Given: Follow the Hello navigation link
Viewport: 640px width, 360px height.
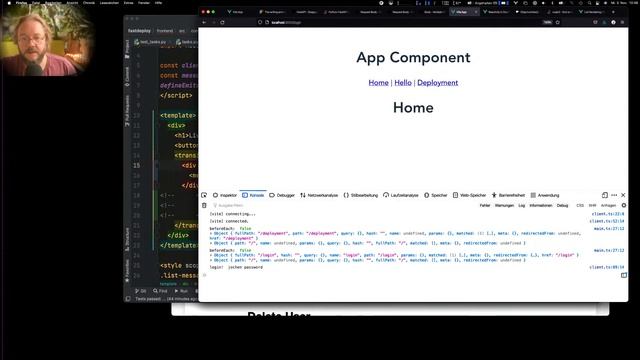Looking at the screenshot, I should [403, 82].
